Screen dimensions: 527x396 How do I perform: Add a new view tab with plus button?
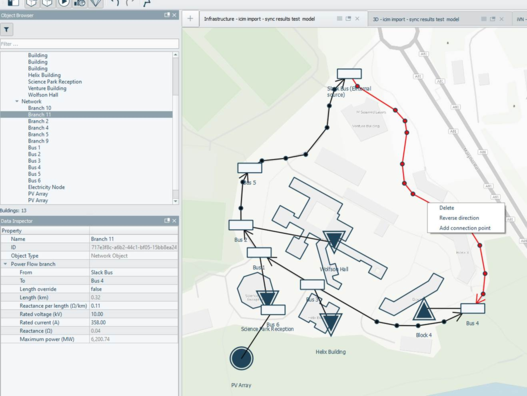pyautogui.click(x=190, y=19)
